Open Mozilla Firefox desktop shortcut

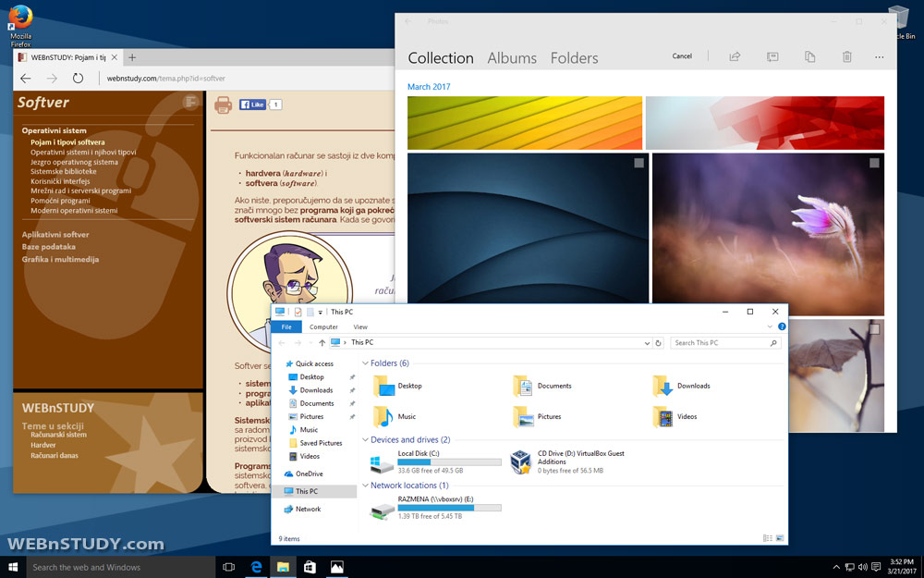point(20,26)
